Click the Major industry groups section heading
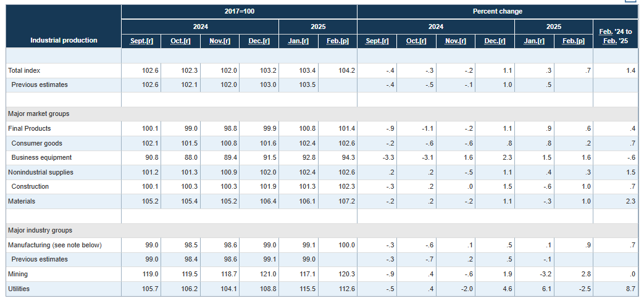The width and height of the screenshot is (644, 301). pyautogui.click(x=40, y=231)
